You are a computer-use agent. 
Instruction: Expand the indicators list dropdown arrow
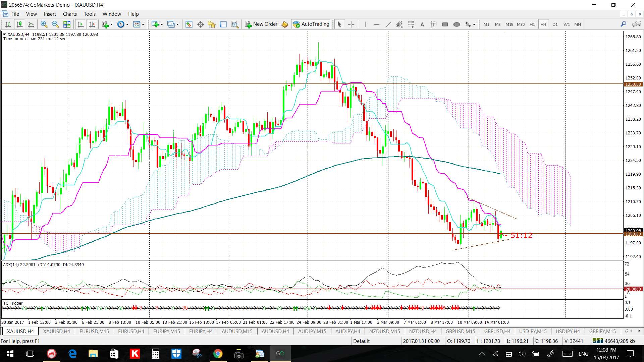[x=112, y=24]
